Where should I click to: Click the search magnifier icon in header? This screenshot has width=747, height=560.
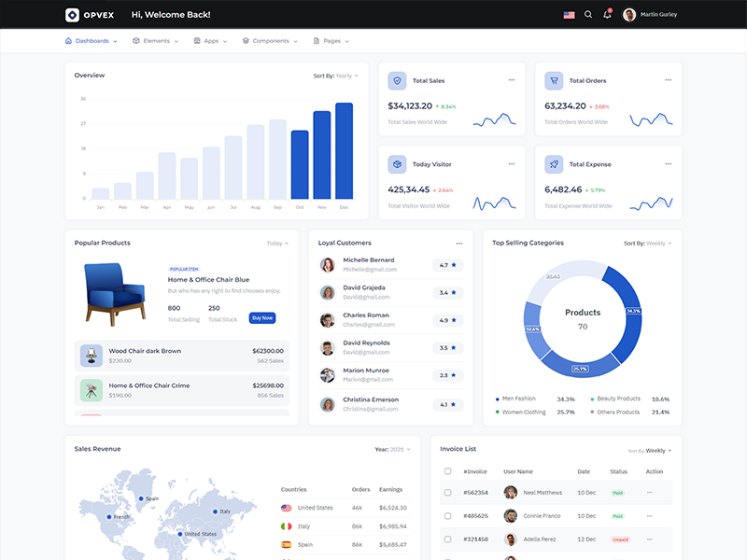(x=588, y=15)
